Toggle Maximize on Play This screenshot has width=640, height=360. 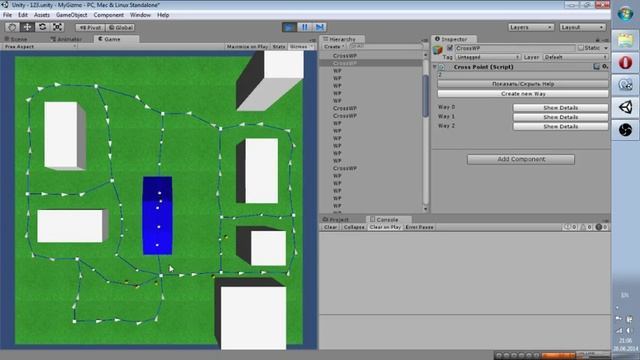(247, 47)
